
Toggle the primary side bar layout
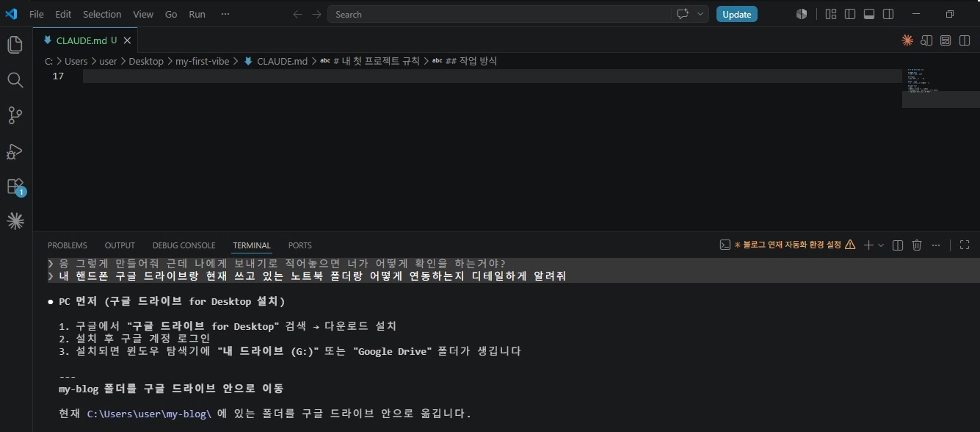point(850,14)
